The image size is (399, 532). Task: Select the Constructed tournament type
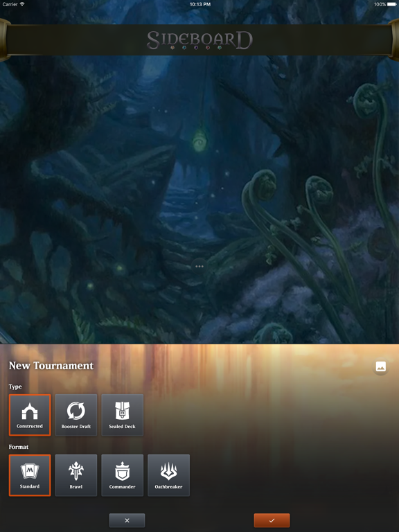coord(30,415)
